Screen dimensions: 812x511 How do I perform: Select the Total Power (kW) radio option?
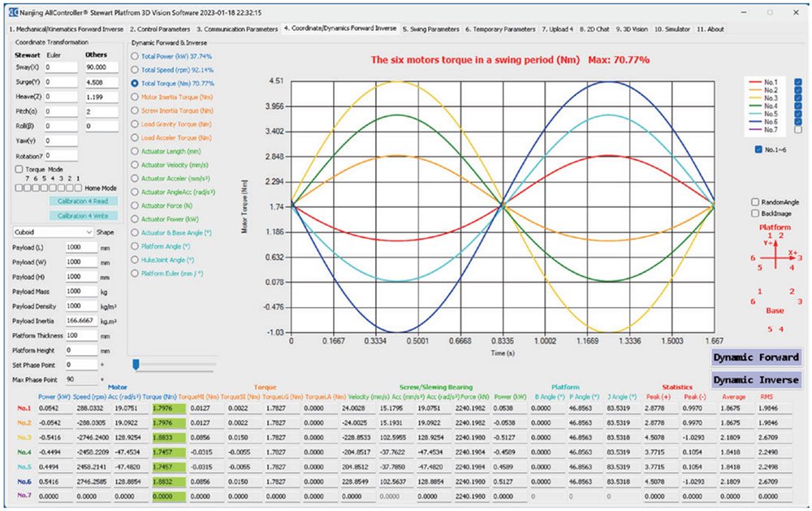pyautogui.click(x=135, y=56)
